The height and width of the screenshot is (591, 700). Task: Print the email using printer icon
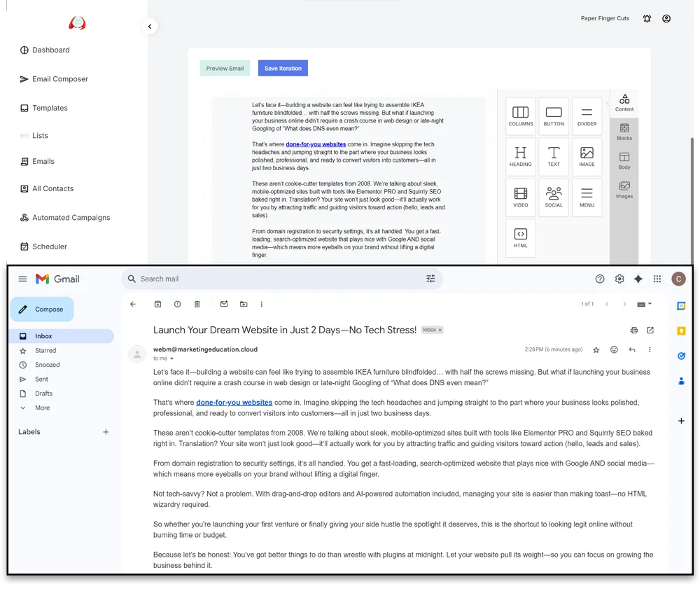(x=633, y=331)
